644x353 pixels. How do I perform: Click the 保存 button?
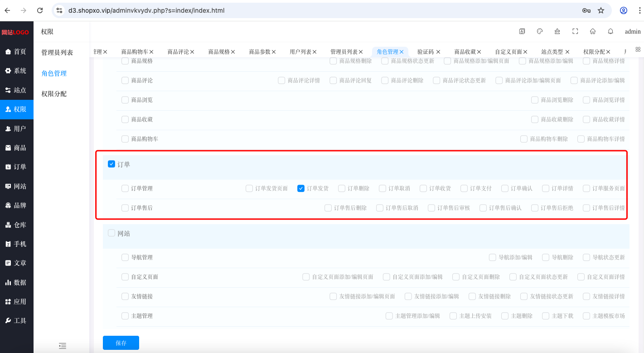click(121, 343)
